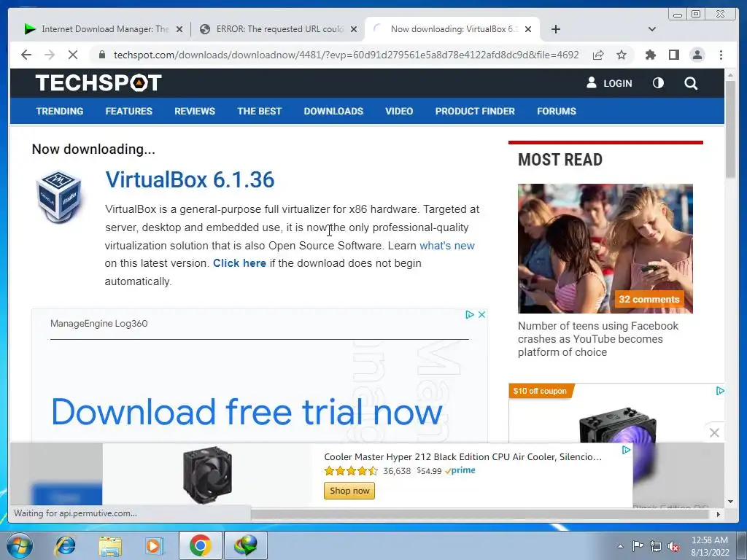Open TechSpot search magnifier
The image size is (747, 560).
click(691, 83)
